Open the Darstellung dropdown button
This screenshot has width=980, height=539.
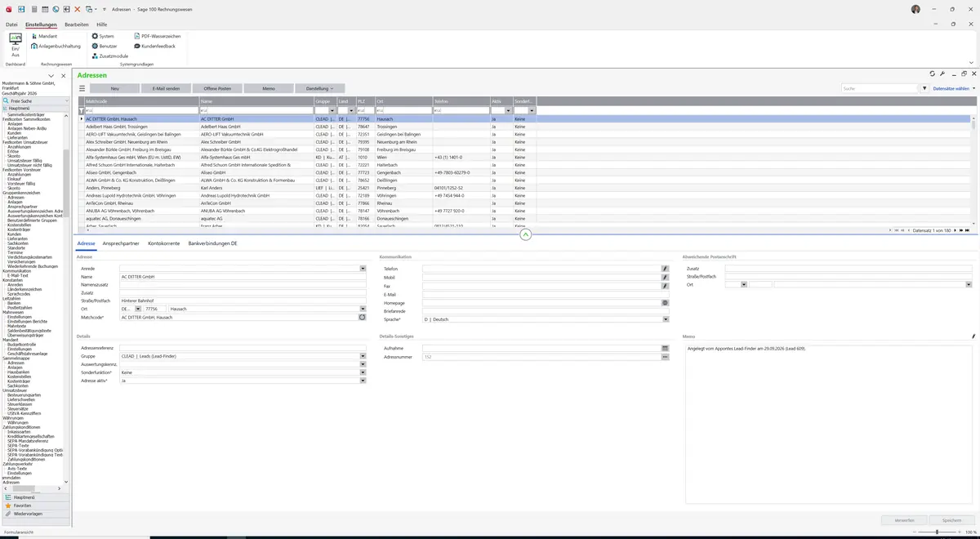coord(320,88)
